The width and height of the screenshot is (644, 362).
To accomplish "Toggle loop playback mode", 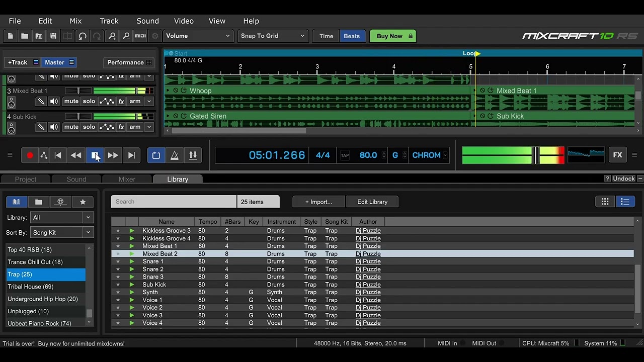I will point(156,155).
